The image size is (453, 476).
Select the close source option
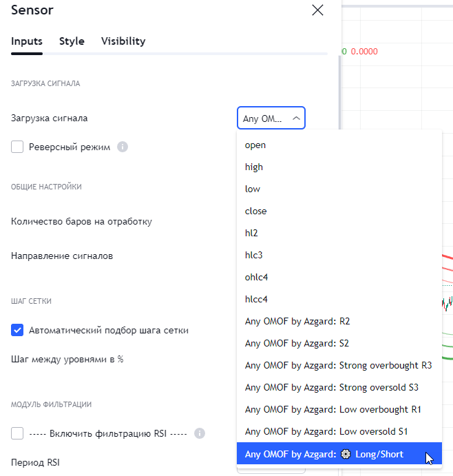pos(255,211)
